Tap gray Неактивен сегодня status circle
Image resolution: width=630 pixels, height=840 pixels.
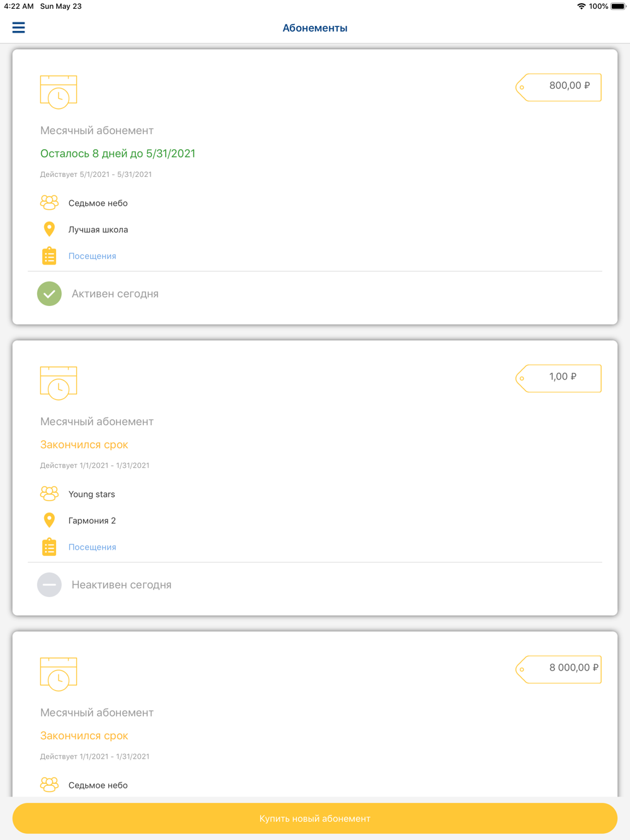[49, 584]
